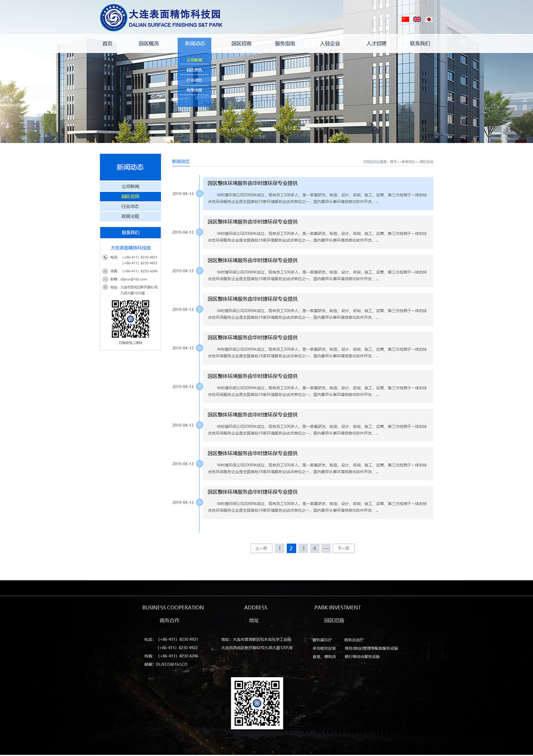
Task: Open 公司新闻 in the 新闻动态 dropdown
Action: 194,60
